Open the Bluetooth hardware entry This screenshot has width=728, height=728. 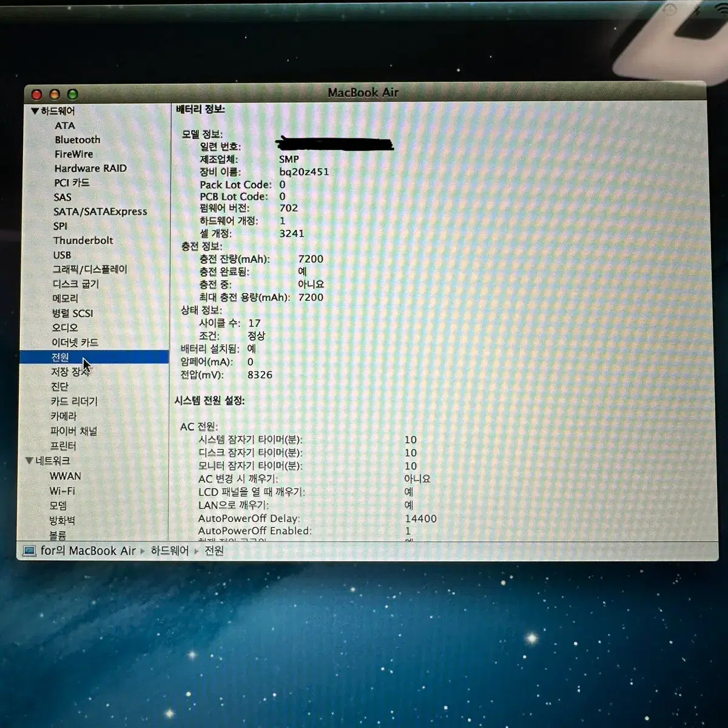click(78, 140)
